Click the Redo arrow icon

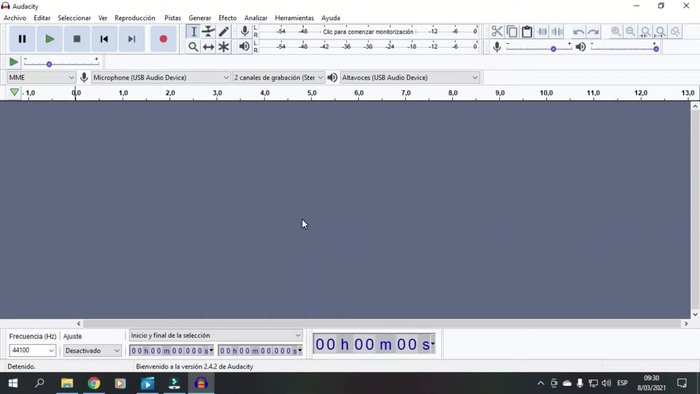coord(593,32)
